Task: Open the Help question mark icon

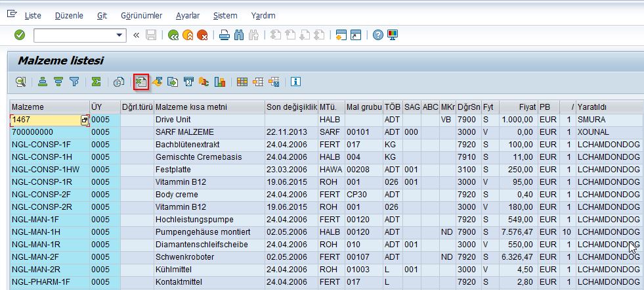Action: tap(378, 35)
